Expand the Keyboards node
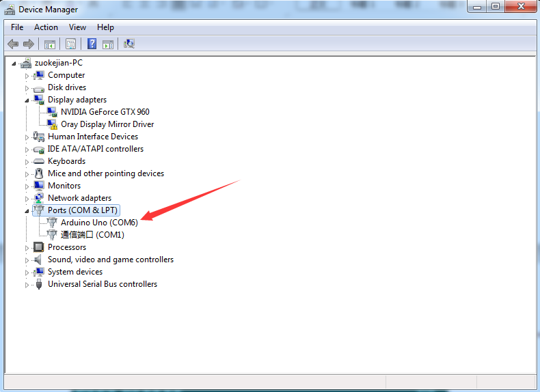This screenshot has width=540, height=392. pos(27,162)
